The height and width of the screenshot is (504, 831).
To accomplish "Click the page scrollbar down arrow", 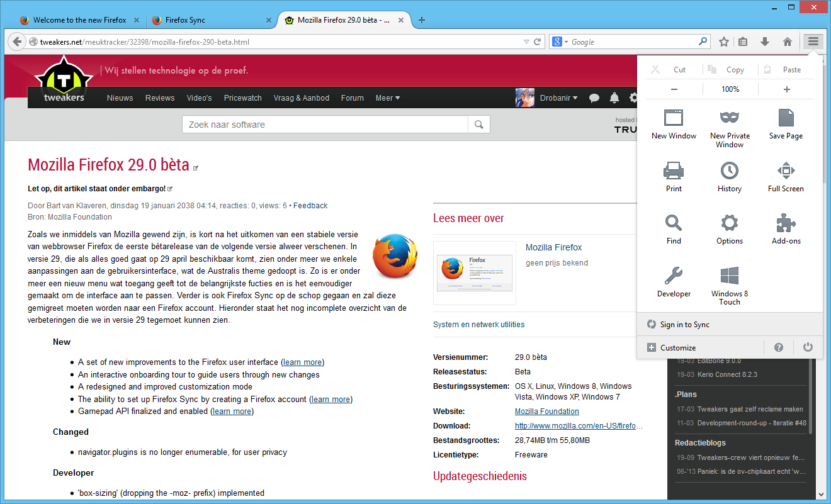I will (x=820, y=495).
